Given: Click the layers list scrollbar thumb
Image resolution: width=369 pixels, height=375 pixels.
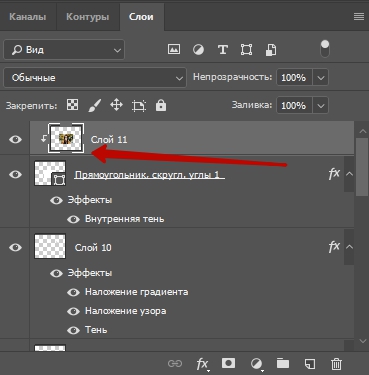Looking at the screenshot, I should [362, 167].
